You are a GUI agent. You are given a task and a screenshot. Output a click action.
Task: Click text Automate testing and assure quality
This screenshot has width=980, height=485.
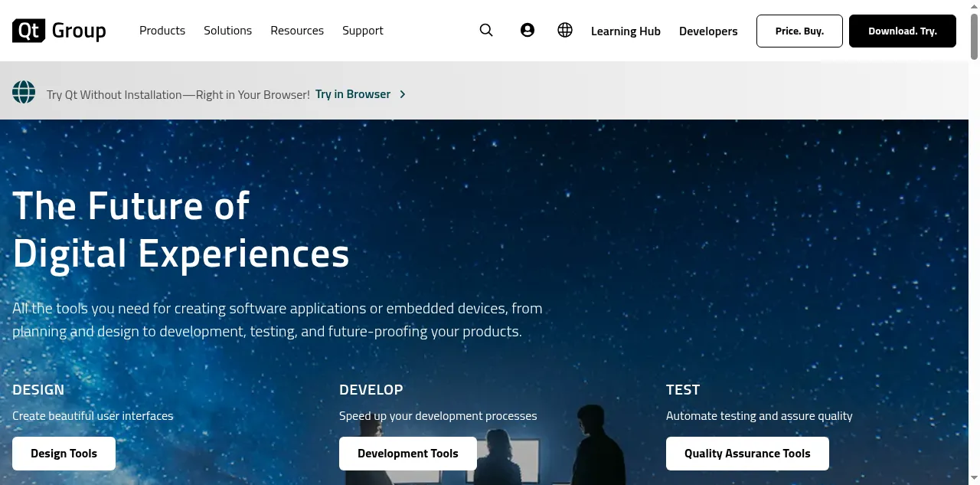(x=759, y=416)
